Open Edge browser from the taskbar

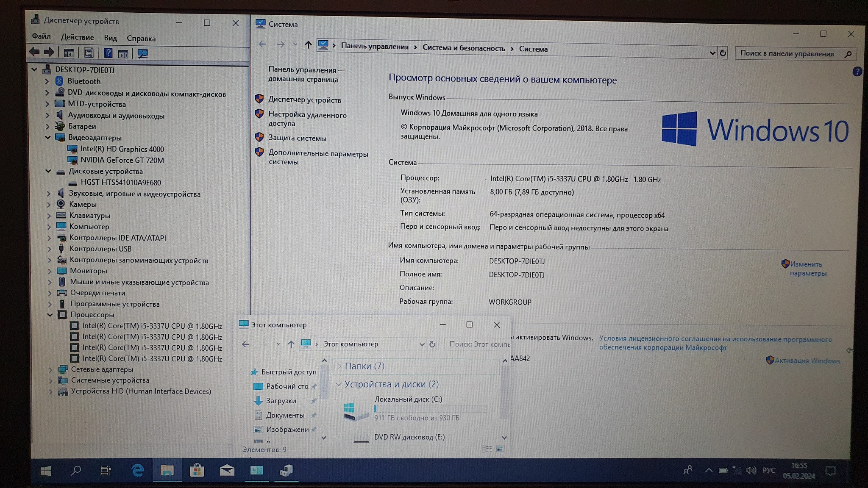pos(137,470)
